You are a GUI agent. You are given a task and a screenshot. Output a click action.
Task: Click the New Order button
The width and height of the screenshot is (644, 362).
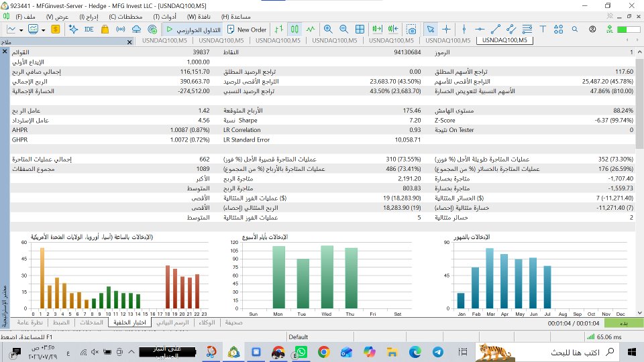(247, 29)
